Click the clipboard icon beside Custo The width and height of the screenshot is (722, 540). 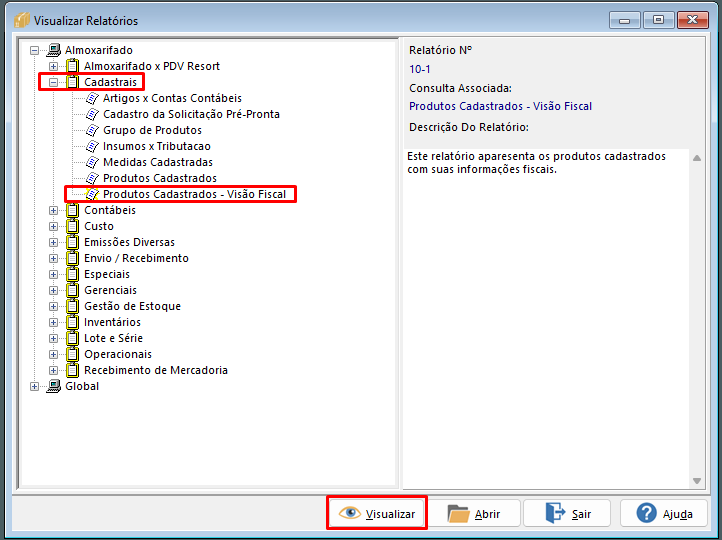coord(72,226)
